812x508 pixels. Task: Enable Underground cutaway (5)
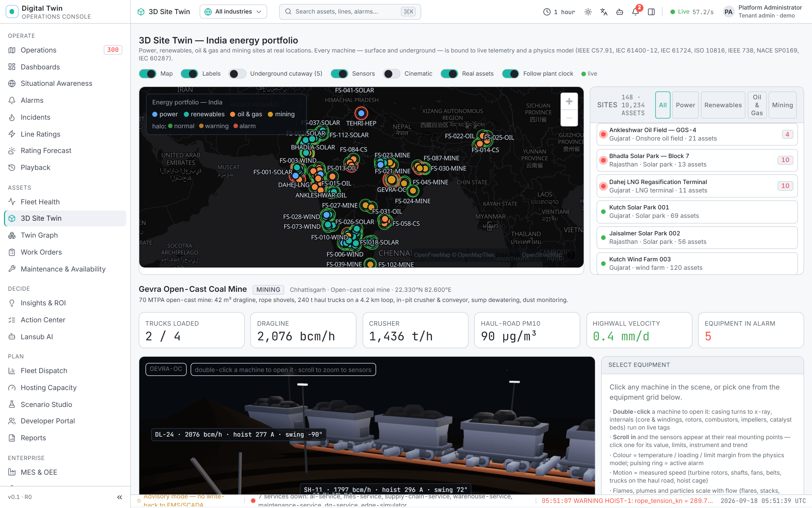pyautogui.click(x=237, y=74)
